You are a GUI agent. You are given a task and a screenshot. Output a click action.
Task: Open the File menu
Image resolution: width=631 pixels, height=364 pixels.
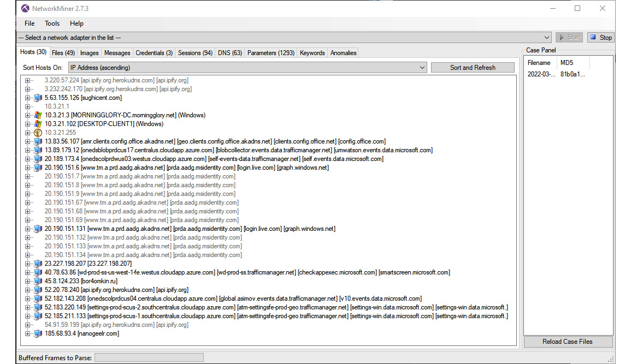(30, 23)
